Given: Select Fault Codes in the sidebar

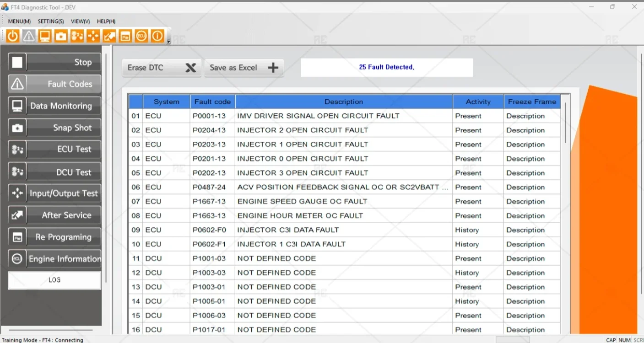Looking at the screenshot, I should [54, 84].
